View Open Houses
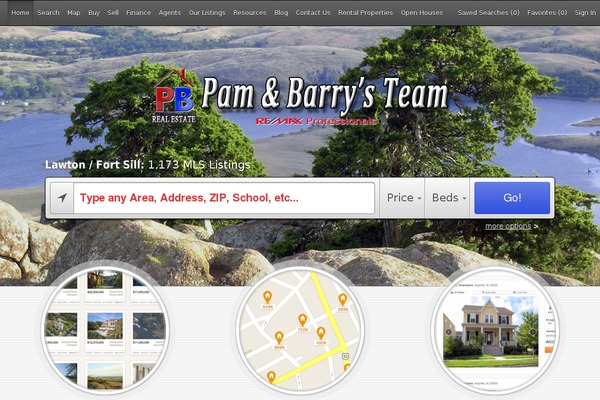 click(422, 13)
